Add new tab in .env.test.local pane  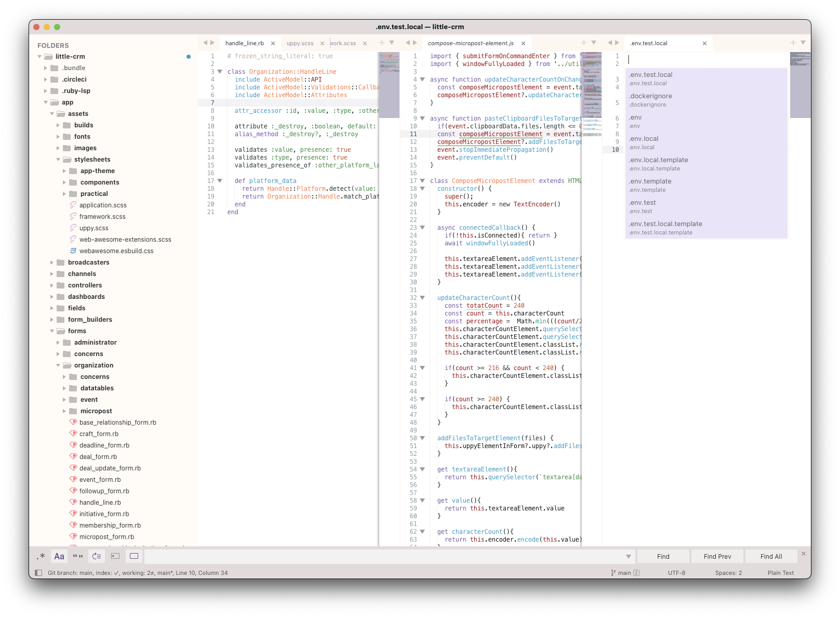793,43
